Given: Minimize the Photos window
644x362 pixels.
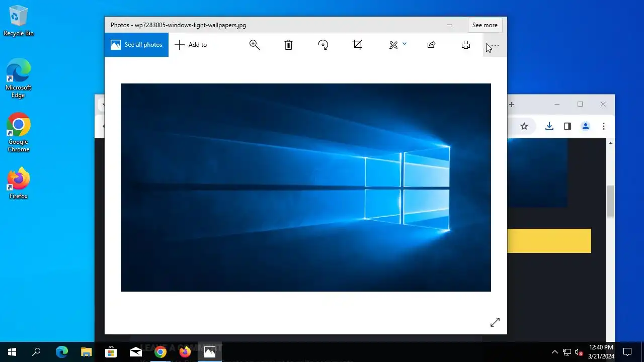Looking at the screenshot, I should (x=449, y=25).
